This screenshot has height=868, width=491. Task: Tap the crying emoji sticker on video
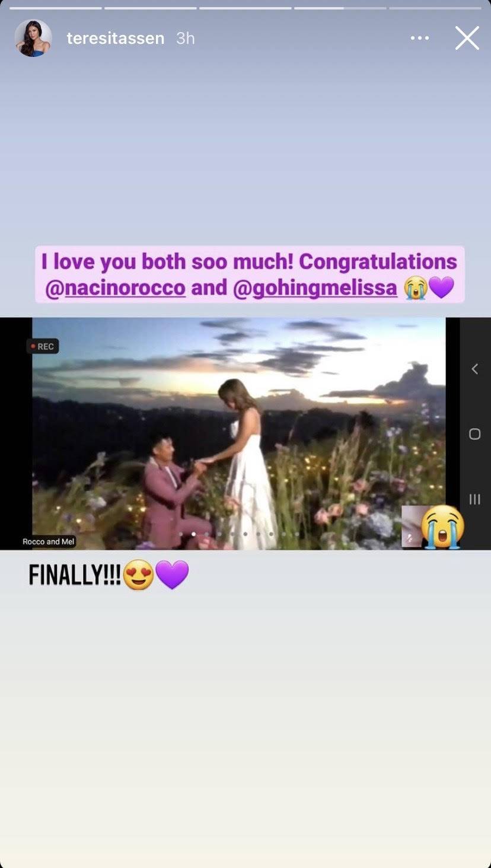(x=442, y=526)
